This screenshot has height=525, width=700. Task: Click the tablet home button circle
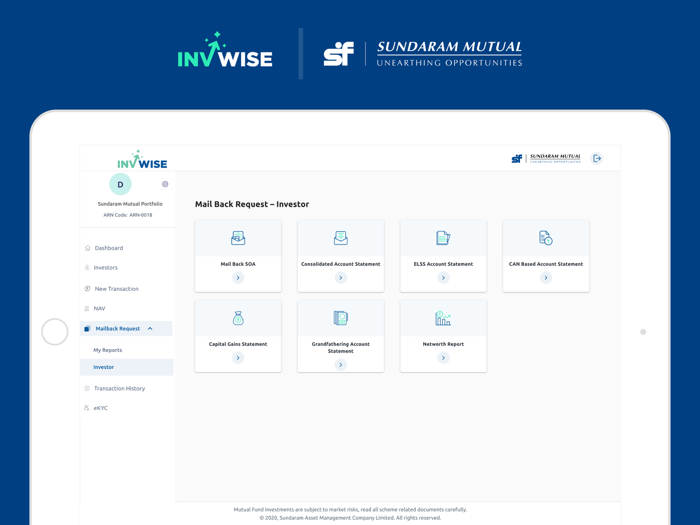click(x=54, y=332)
